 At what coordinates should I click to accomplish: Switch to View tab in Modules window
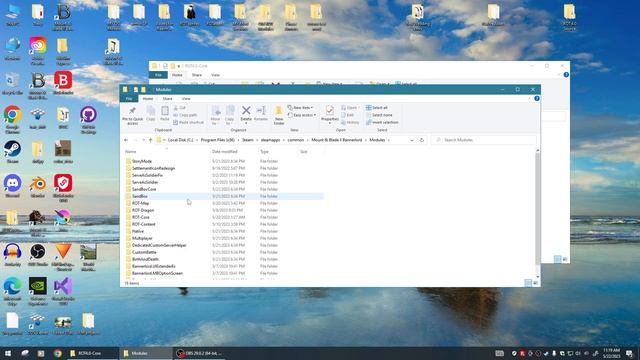pos(186,99)
